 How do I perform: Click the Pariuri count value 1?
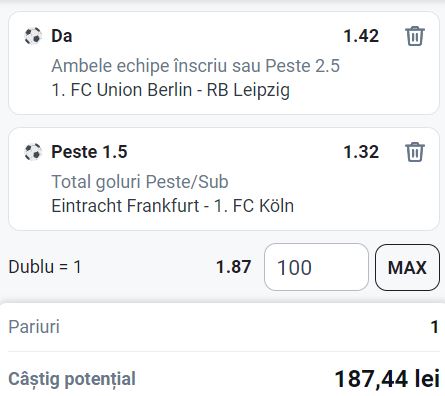[435, 327]
